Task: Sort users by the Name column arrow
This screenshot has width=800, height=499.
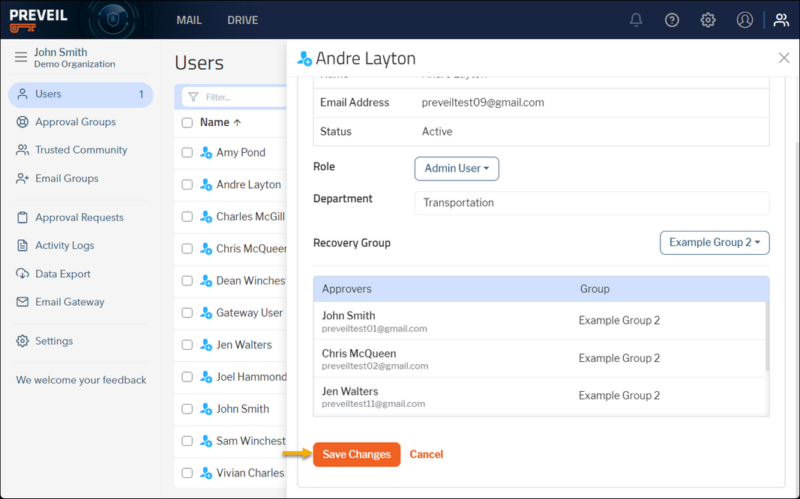Action: point(237,122)
